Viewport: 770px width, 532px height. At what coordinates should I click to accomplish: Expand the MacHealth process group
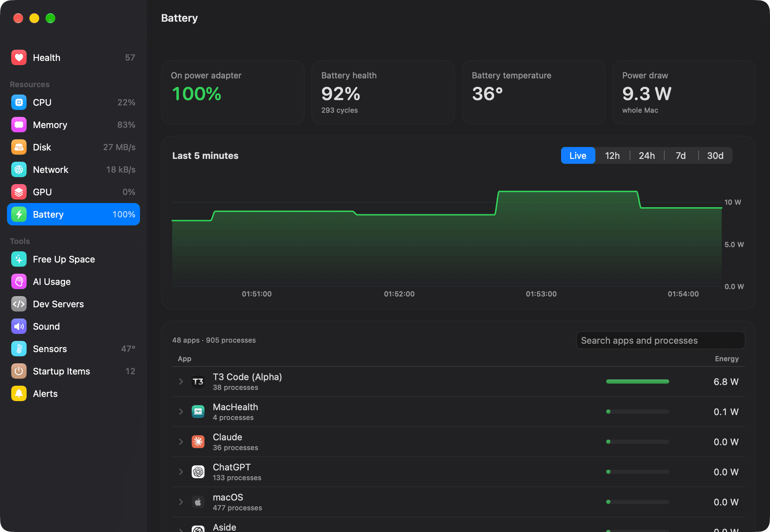[181, 412]
